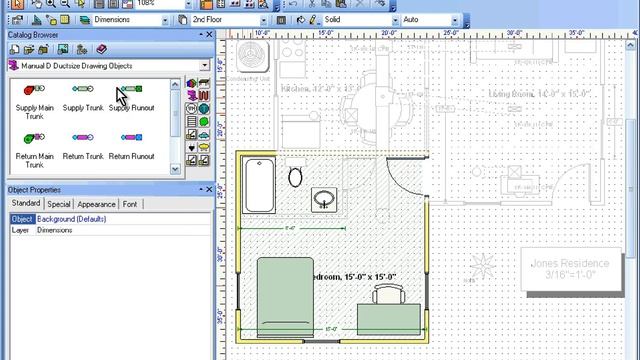Click the bathtub in the floor plan
The width and height of the screenshot is (640, 360).
(259, 186)
